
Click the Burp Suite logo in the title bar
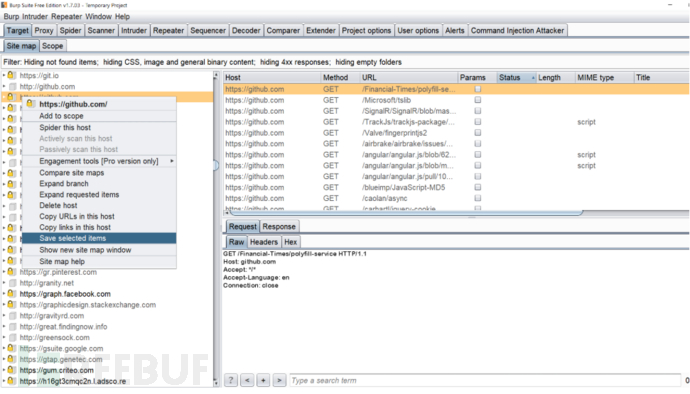(4, 5)
